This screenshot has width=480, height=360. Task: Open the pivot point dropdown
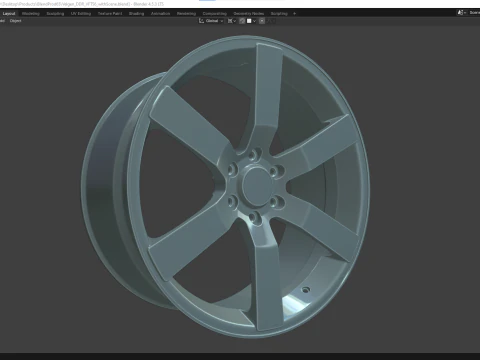232,21
